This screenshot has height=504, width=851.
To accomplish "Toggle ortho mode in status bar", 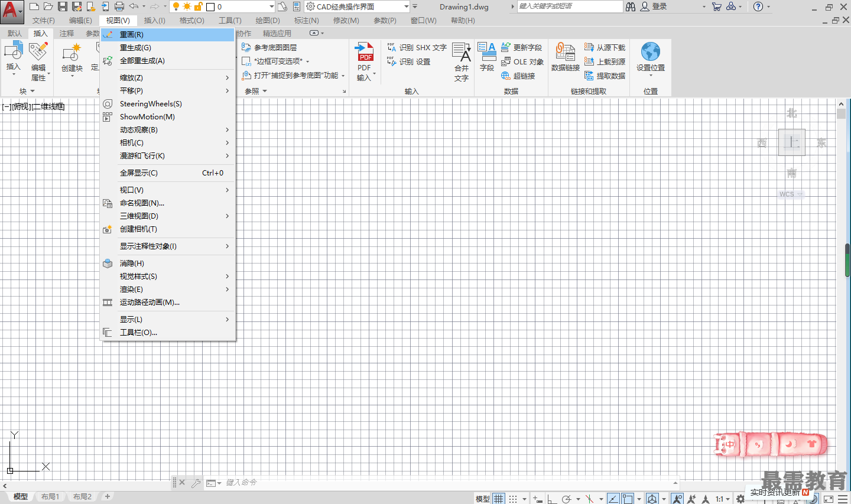I will [x=552, y=499].
